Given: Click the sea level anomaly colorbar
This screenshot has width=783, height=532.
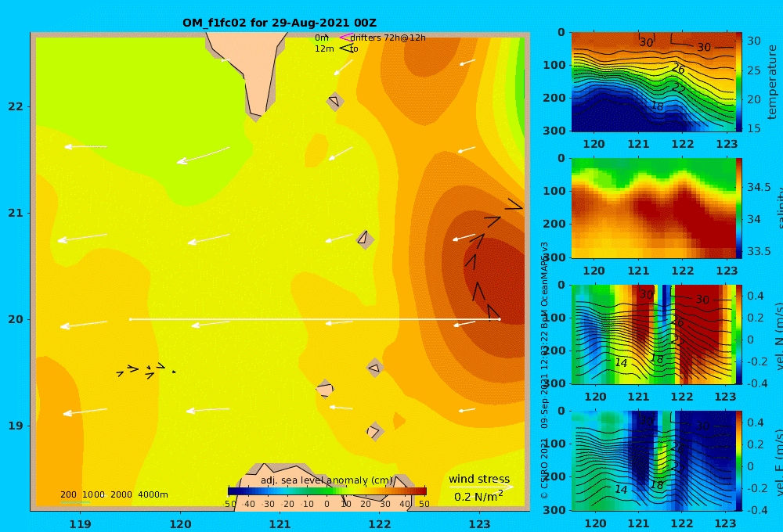Looking at the screenshot, I should click(x=327, y=491).
